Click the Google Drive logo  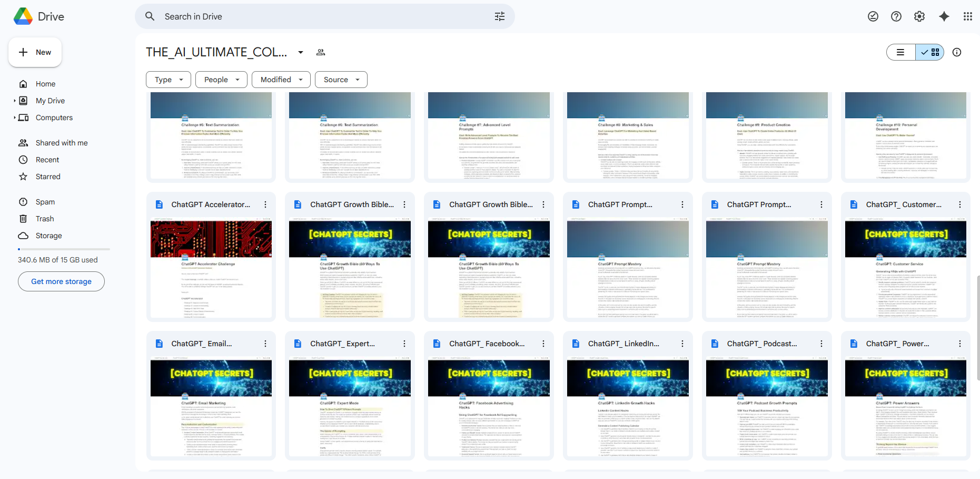pos(23,16)
